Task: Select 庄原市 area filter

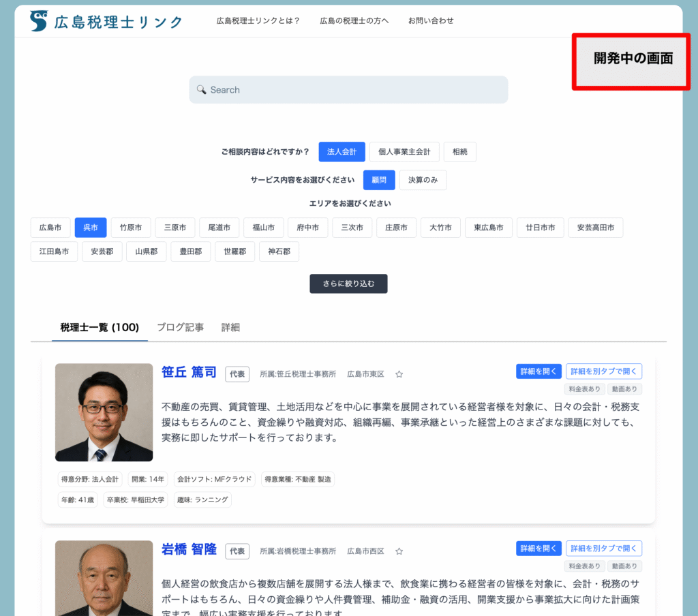Action: (396, 228)
